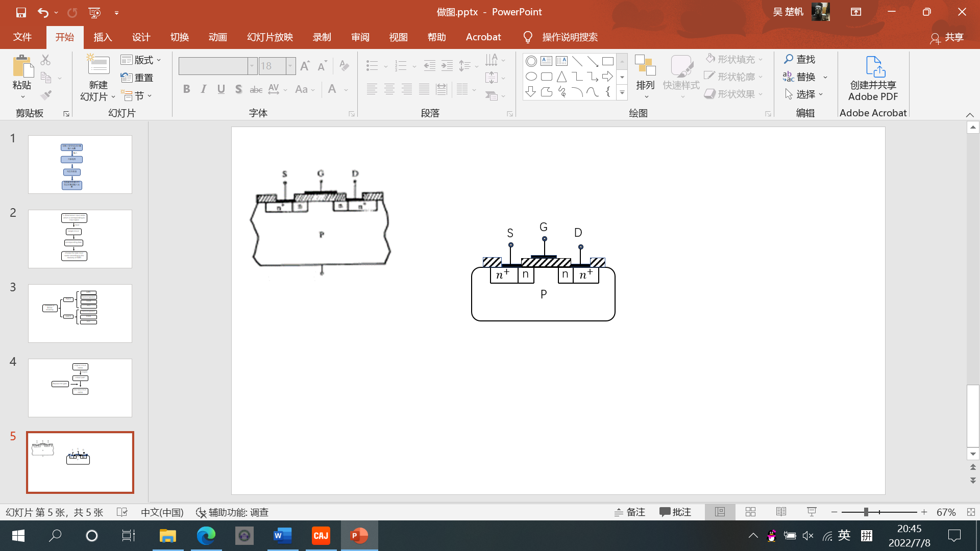This screenshot has width=980, height=551.
Task: Switch to Reading view in status bar
Action: pyautogui.click(x=781, y=512)
